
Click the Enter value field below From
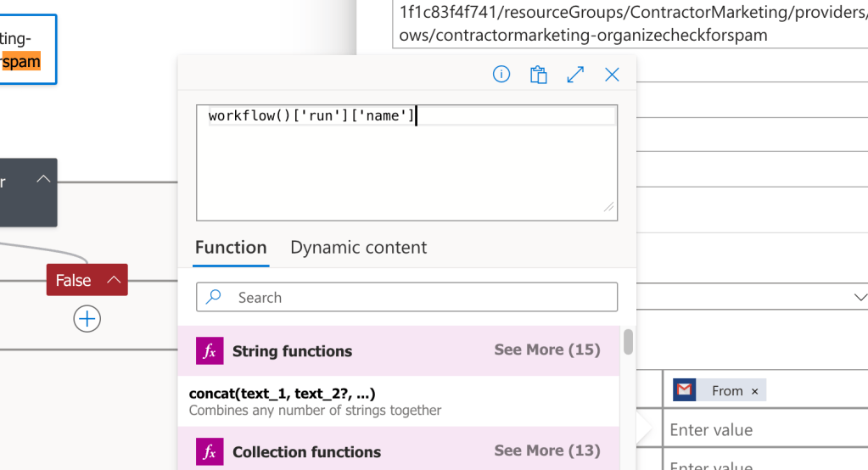point(765,429)
